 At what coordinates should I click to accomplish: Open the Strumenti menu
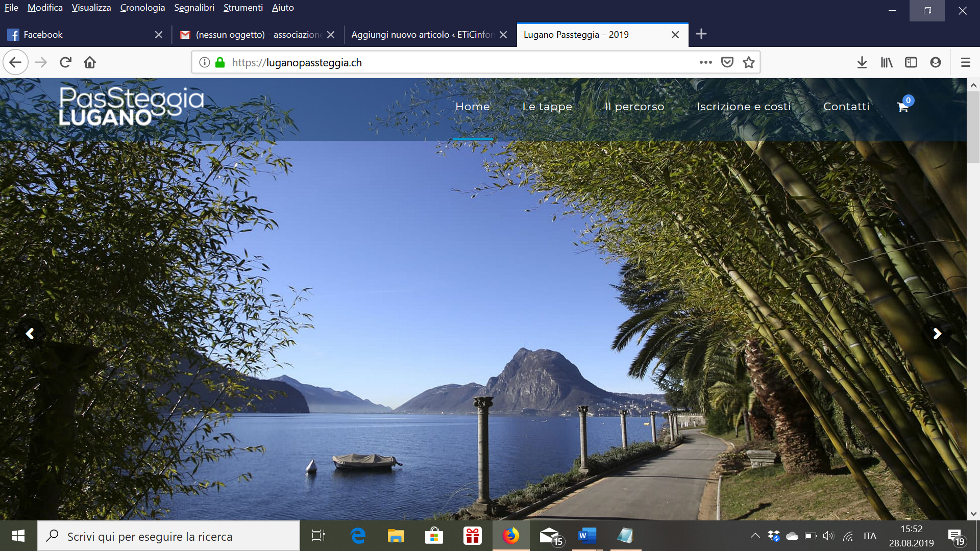tap(243, 8)
